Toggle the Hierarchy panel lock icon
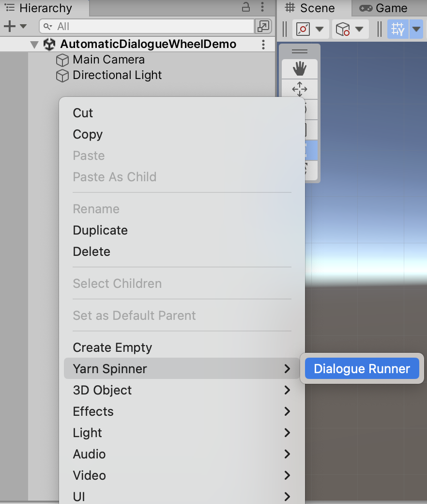The height and width of the screenshot is (504, 427). coord(246,7)
